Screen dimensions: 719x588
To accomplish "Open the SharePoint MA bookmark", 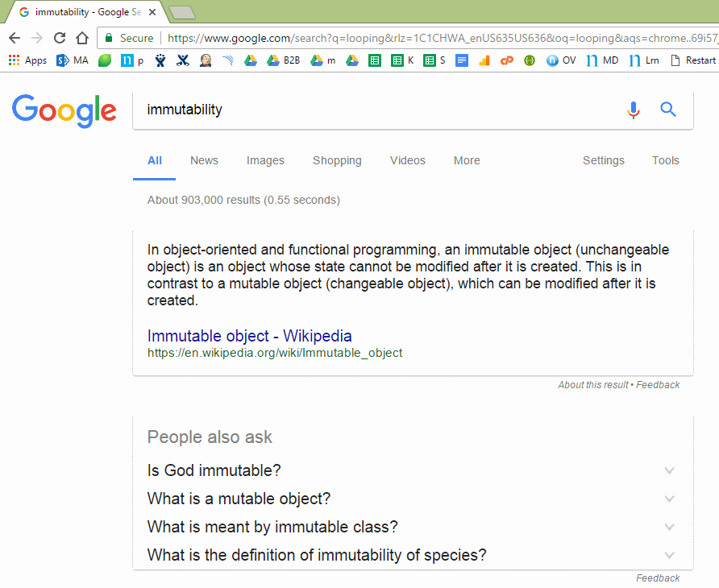I will [72, 60].
